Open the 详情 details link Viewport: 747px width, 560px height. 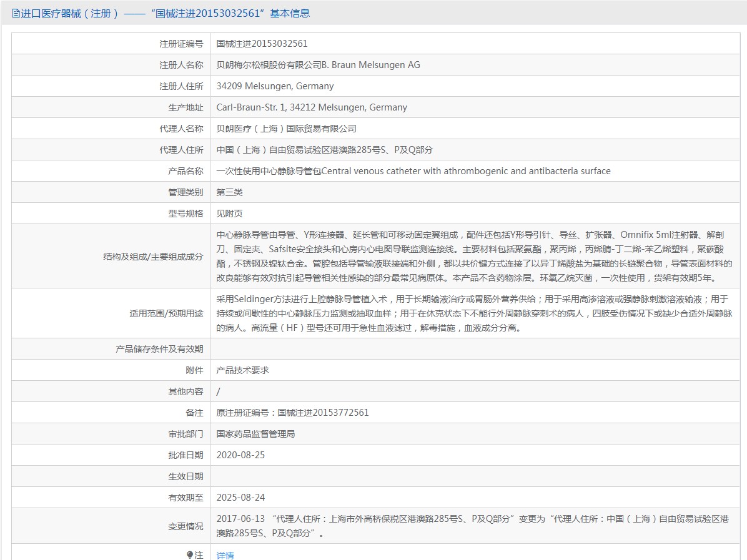click(x=225, y=555)
